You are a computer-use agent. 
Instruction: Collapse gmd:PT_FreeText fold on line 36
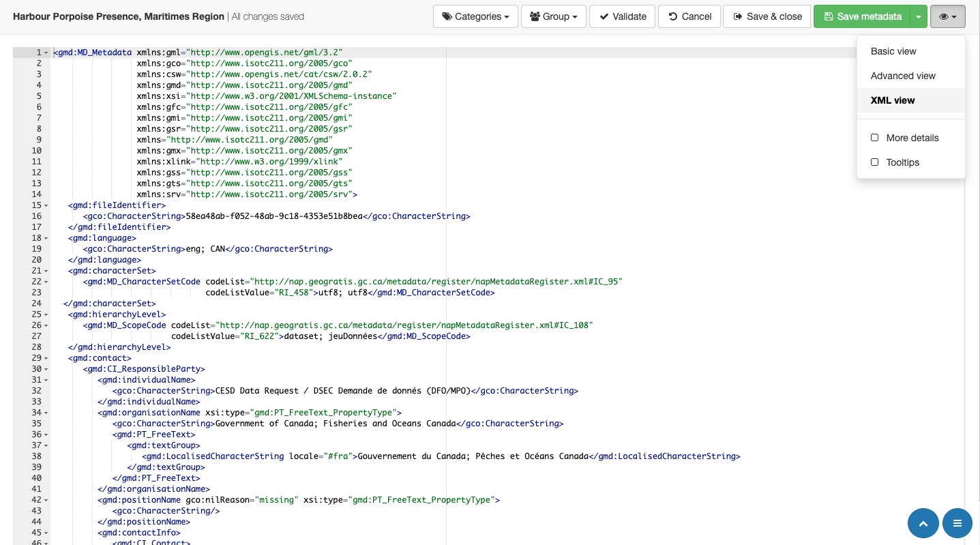46,434
